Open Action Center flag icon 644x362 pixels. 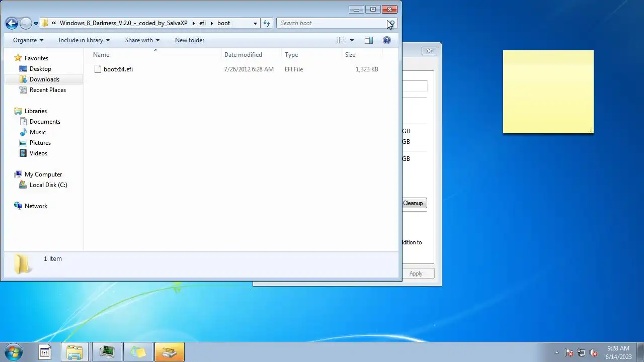[x=569, y=353]
